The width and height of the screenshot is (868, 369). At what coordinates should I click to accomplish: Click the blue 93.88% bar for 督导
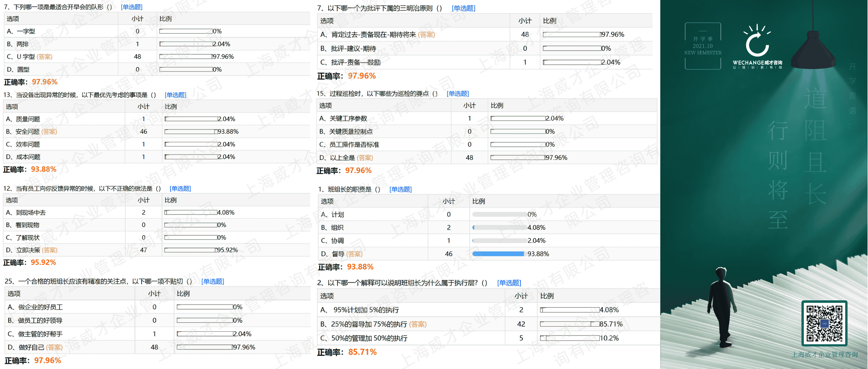point(498,254)
